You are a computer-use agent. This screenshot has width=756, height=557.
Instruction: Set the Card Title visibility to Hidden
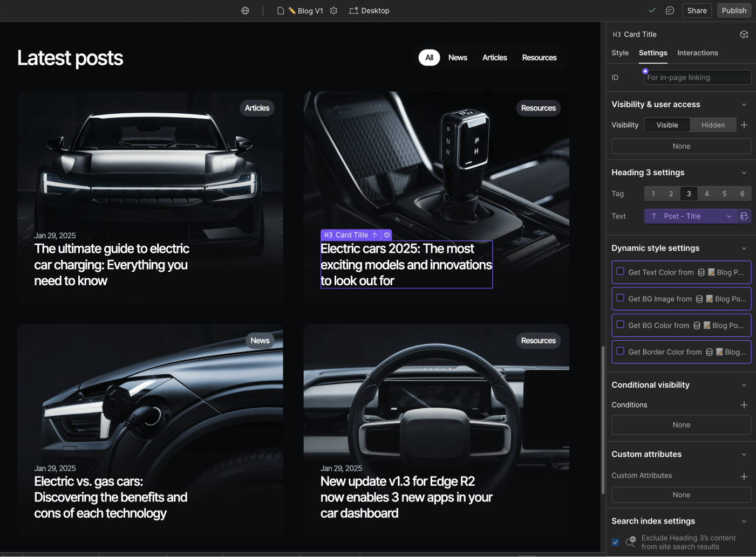[713, 125]
